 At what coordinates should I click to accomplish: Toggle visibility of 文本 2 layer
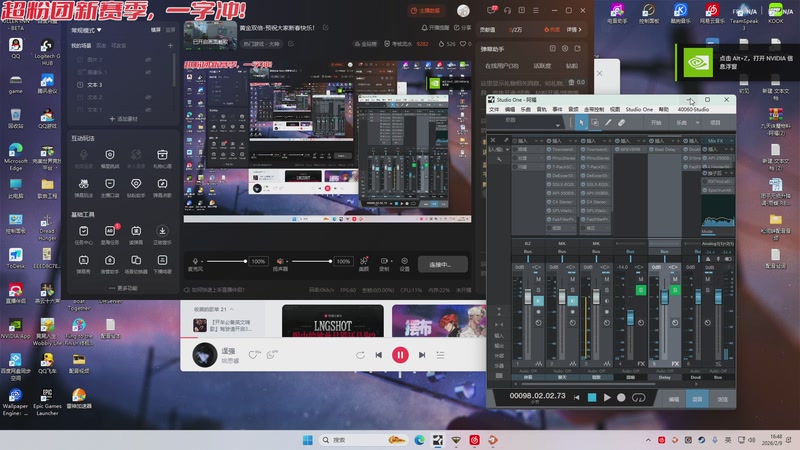point(148,97)
